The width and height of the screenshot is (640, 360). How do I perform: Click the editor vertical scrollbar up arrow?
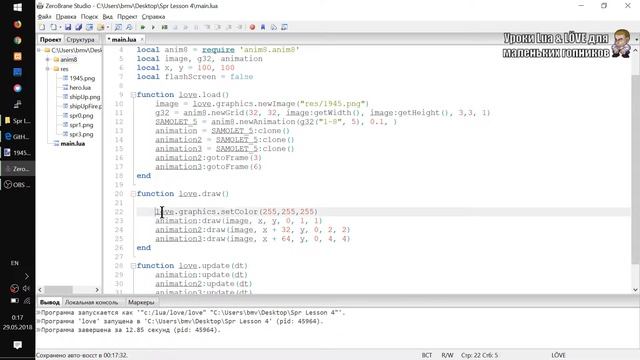pos(636,51)
